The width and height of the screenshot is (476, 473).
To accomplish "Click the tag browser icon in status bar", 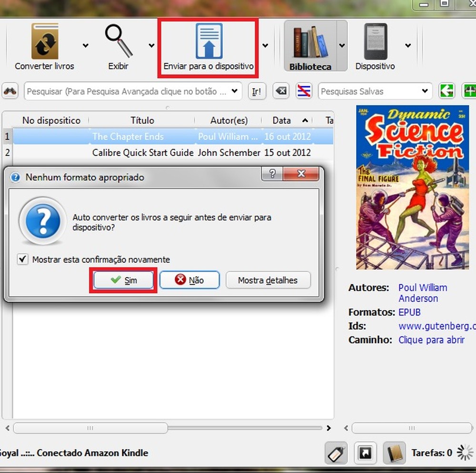I will (x=336, y=453).
